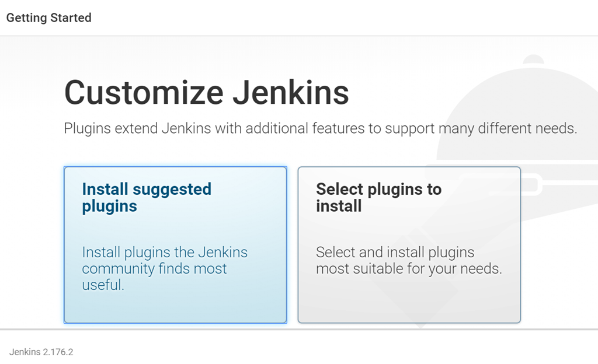This screenshot has width=598, height=364.
Task: Click the word "useful." in the suggested card
Action: 103,285
